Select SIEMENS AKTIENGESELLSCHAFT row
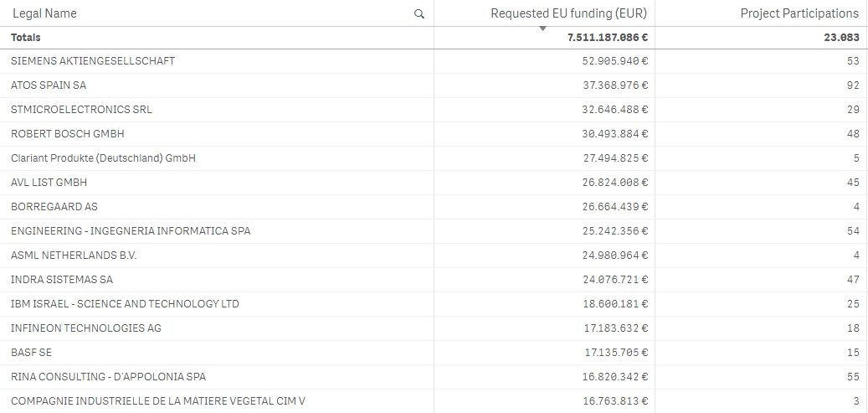Viewport: 868px width, 413px height. [93, 61]
